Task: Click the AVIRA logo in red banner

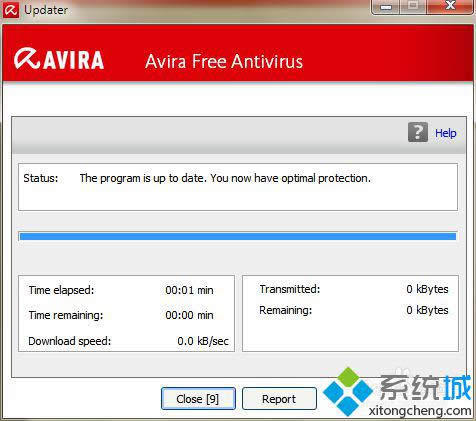Action: point(59,60)
